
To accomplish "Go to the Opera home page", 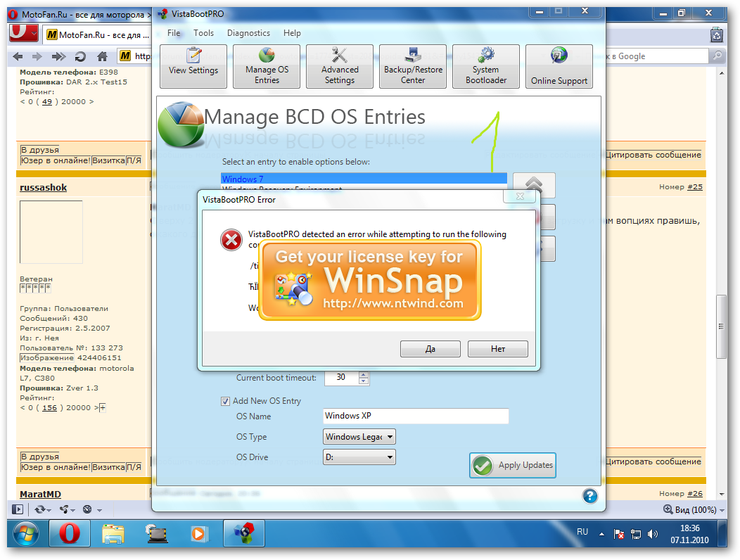I will pos(102,57).
